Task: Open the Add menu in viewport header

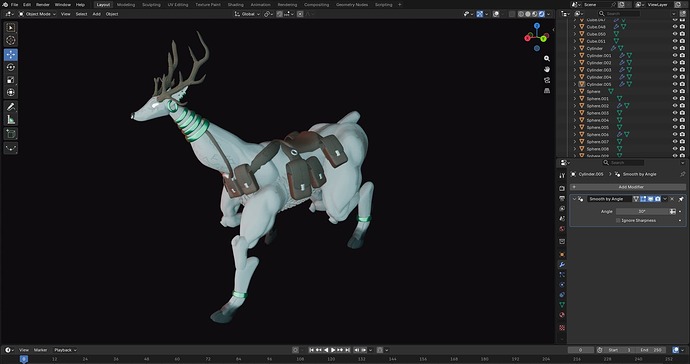Action: click(x=96, y=14)
